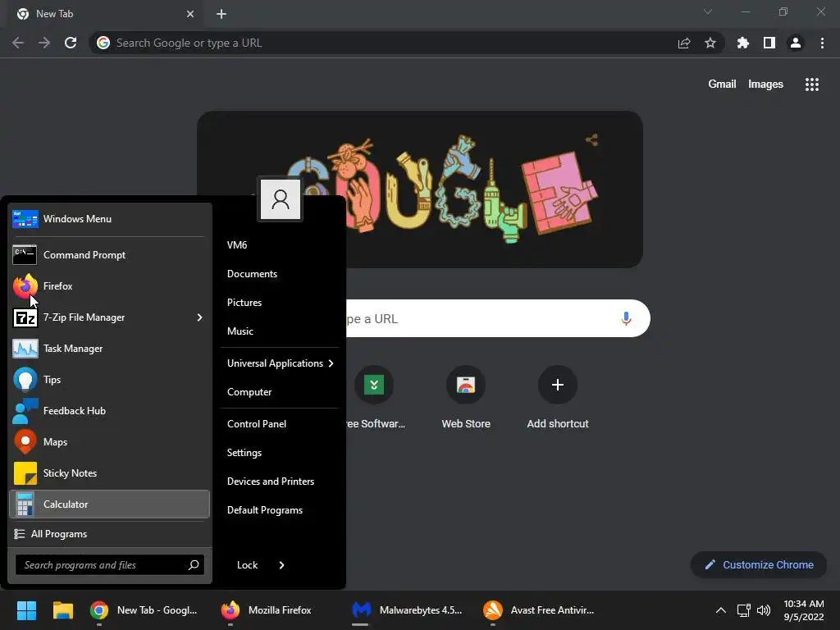Open VM6 user folder
Viewport: 840px width, 630px height.
pyautogui.click(x=237, y=244)
